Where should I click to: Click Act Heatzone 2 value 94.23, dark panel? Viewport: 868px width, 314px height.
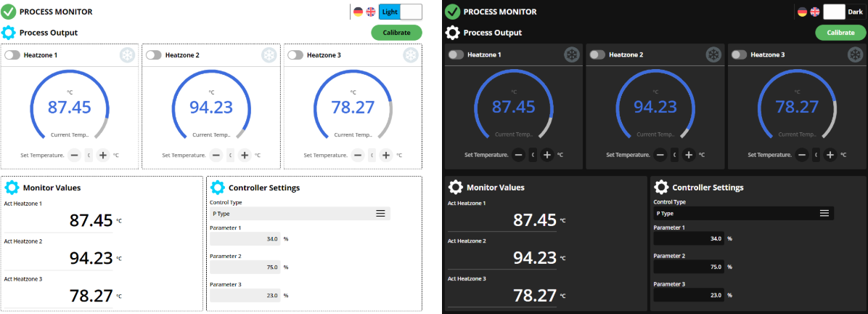pos(535,257)
